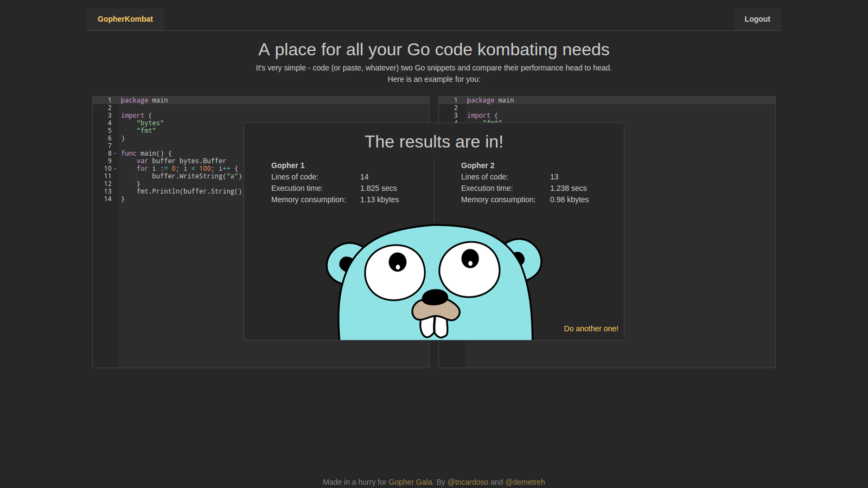Click the 'import (' line in right editor

tap(483, 115)
